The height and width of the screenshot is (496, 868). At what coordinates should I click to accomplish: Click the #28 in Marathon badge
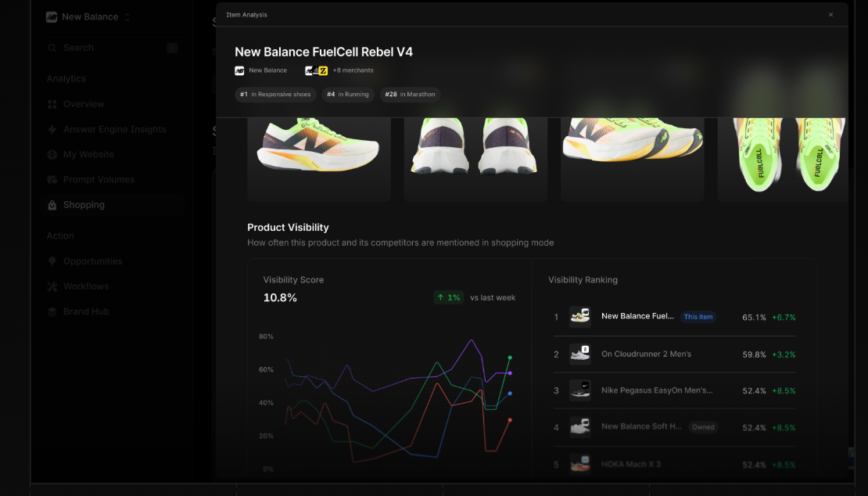click(x=410, y=94)
